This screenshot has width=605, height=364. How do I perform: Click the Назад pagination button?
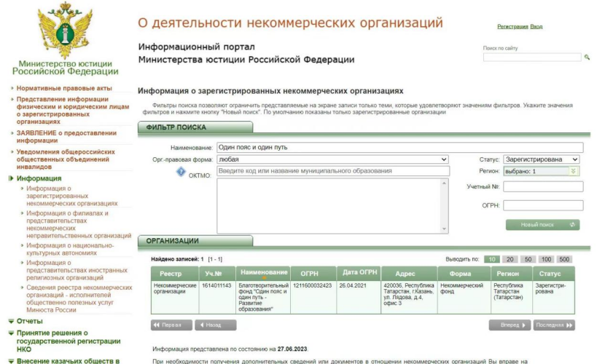(x=215, y=325)
